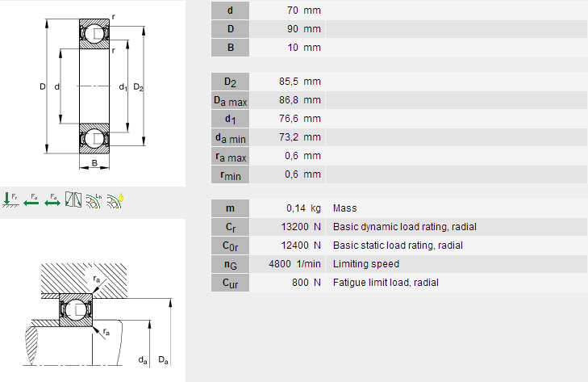Click the Mass description text

click(x=345, y=208)
